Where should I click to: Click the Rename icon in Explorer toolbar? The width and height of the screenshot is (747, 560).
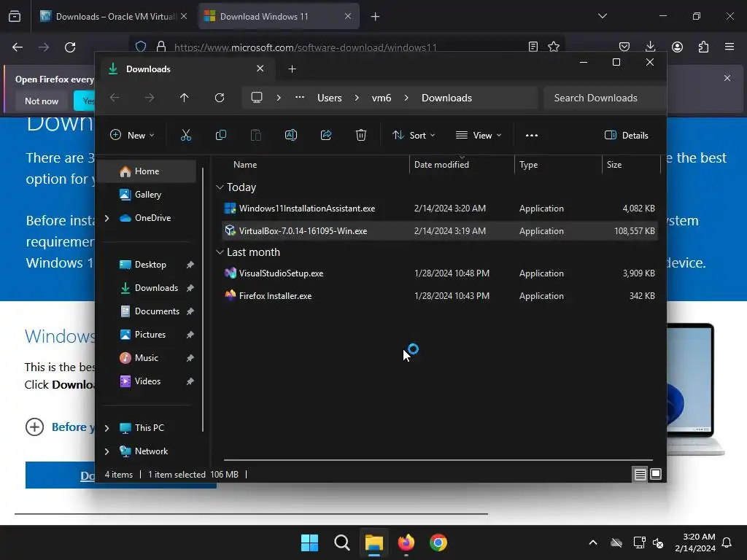click(x=290, y=135)
